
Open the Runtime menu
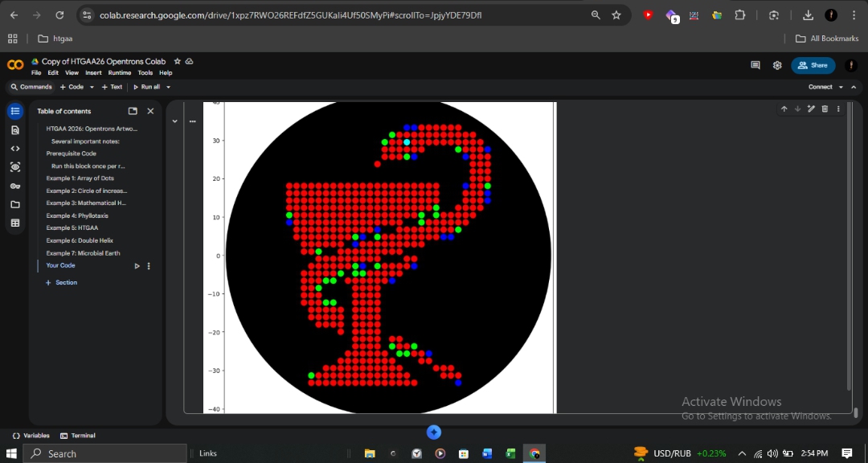coord(119,72)
